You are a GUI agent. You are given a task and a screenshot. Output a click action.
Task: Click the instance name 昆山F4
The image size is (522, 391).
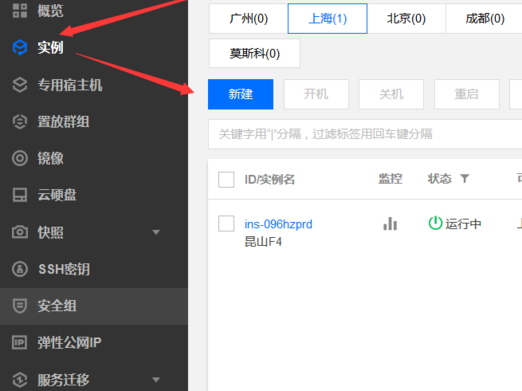(263, 241)
